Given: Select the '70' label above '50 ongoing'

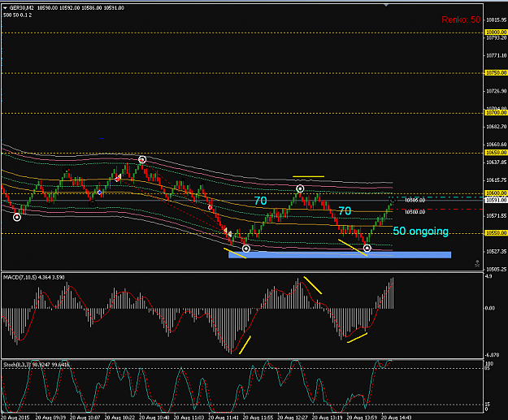Looking at the screenshot, I should point(345,211).
